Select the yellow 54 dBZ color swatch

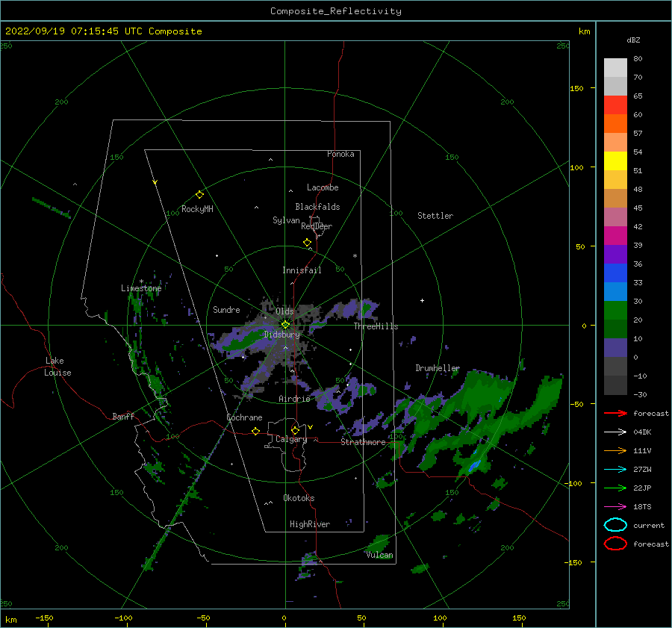pos(615,161)
